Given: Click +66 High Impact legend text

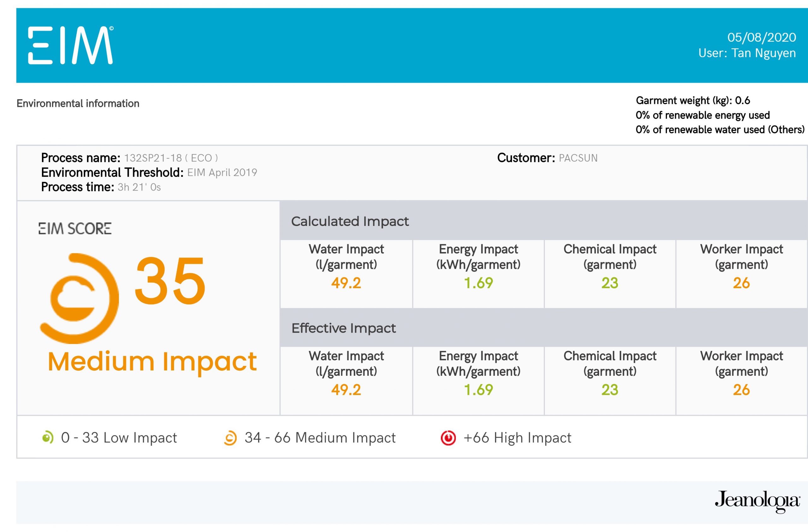Looking at the screenshot, I should click(517, 438).
